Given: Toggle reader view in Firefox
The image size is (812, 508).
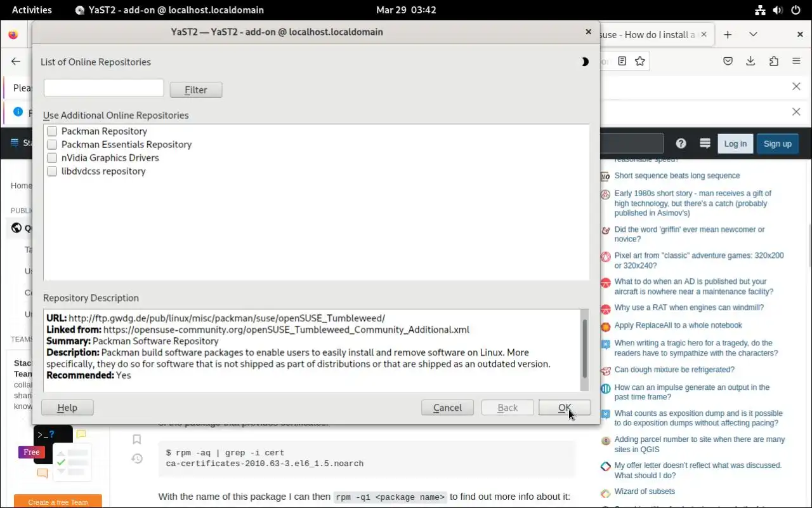Looking at the screenshot, I should click(x=622, y=62).
